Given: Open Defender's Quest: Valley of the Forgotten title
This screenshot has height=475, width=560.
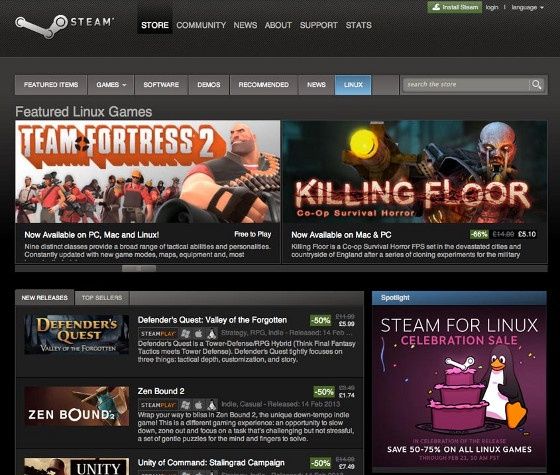Looking at the screenshot, I should pyautogui.click(x=212, y=320).
